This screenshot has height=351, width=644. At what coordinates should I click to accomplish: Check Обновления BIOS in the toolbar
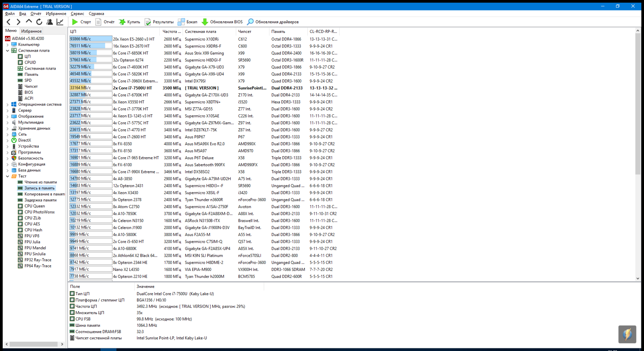point(222,22)
